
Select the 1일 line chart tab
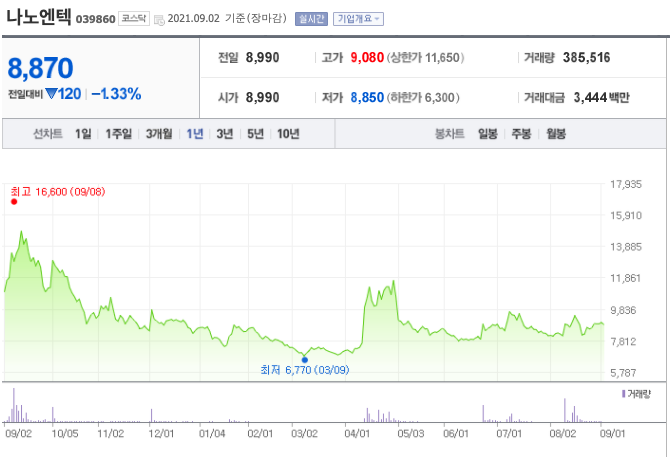point(83,134)
